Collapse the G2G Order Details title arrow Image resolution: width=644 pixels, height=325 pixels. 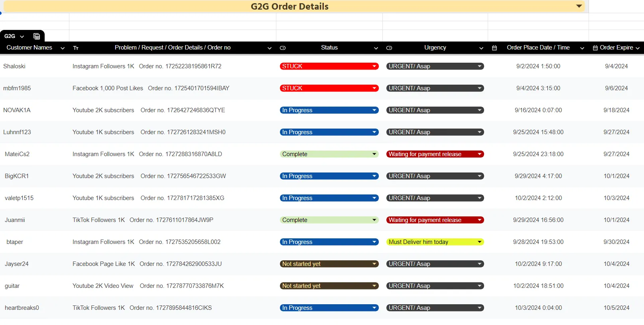(x=579, y=6)
